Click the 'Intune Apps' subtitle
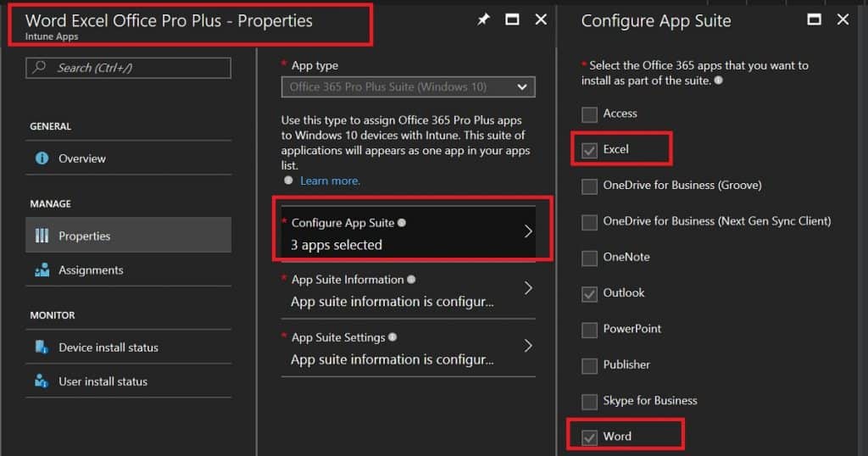Viewport: 868px width, 456px height. coord(52,36)
